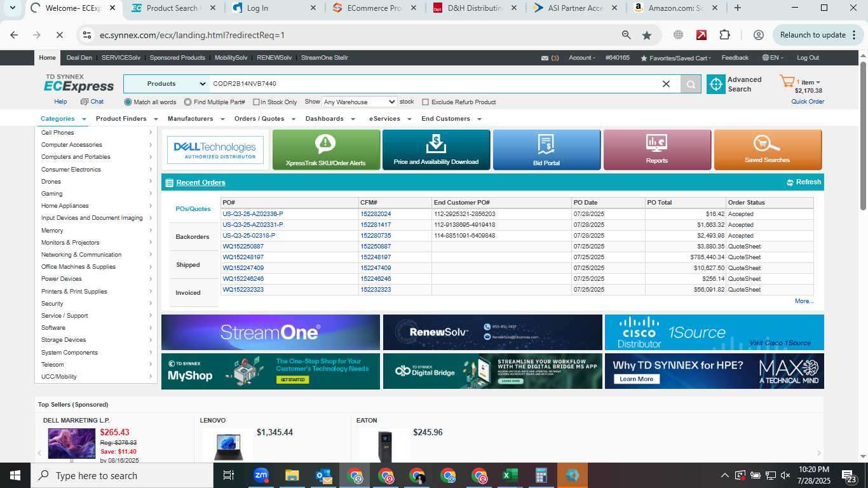
Task: Open Zoom app from the taskbar
Action: point(261,475)
